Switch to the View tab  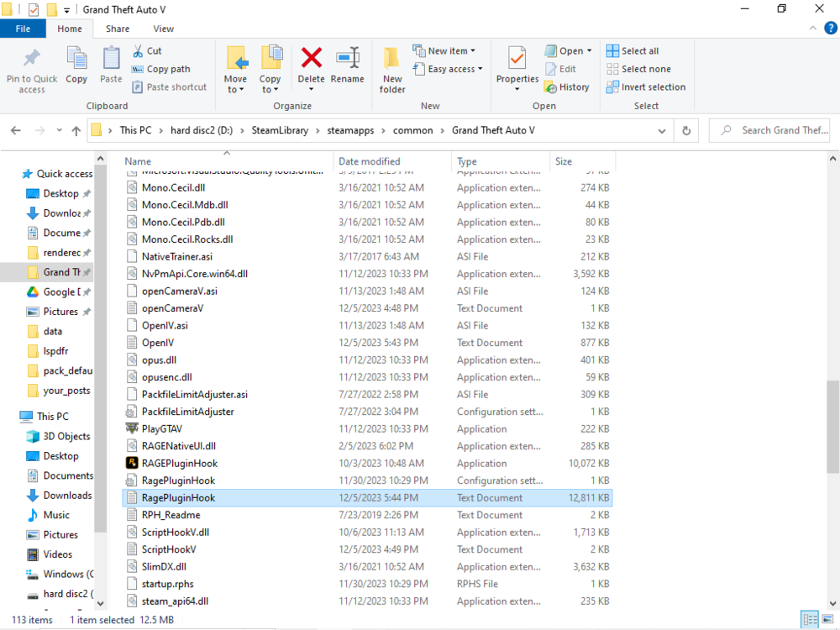coord(163,28)
